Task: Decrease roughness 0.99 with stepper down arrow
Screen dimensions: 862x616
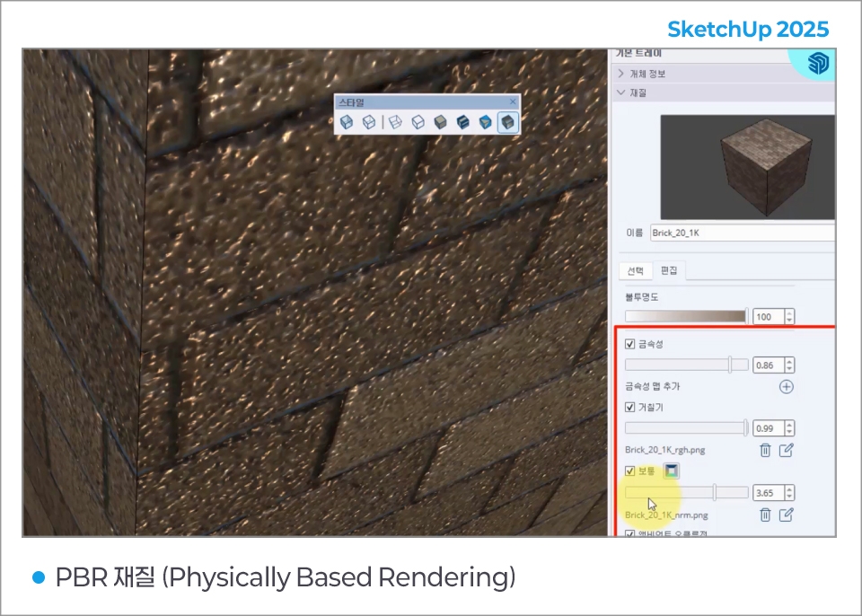Action: [x=790, y=432]
